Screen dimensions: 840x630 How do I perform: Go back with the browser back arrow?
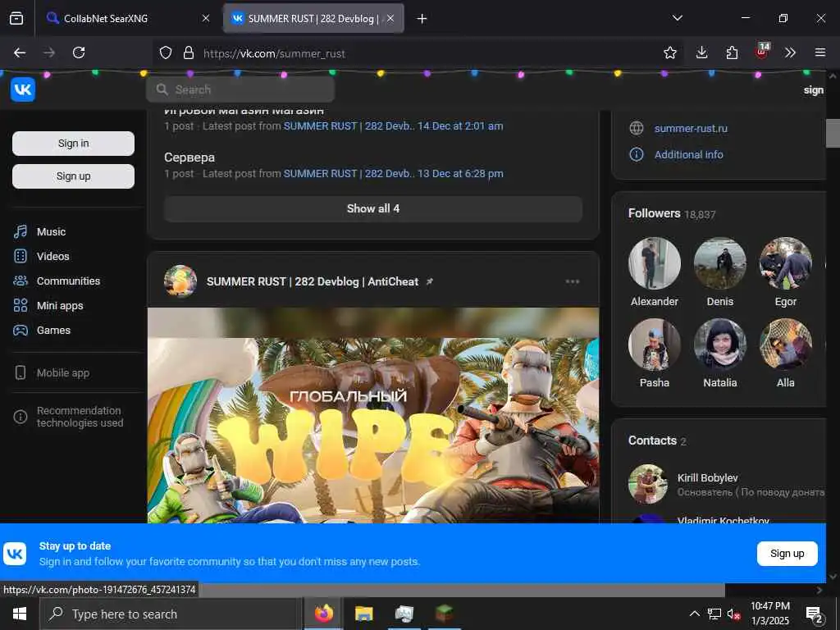tap(20, 52)
